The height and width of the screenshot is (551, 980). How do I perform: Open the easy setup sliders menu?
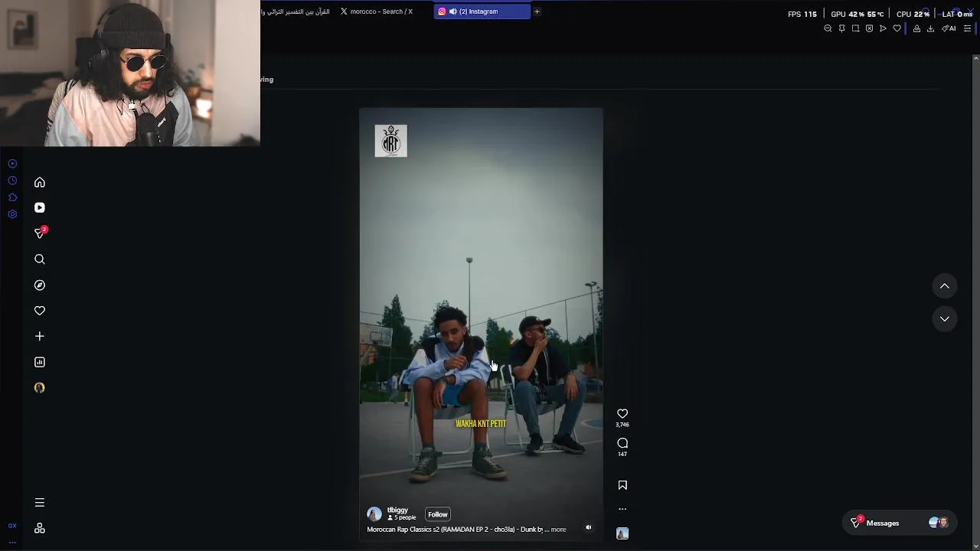click(967, 28)
